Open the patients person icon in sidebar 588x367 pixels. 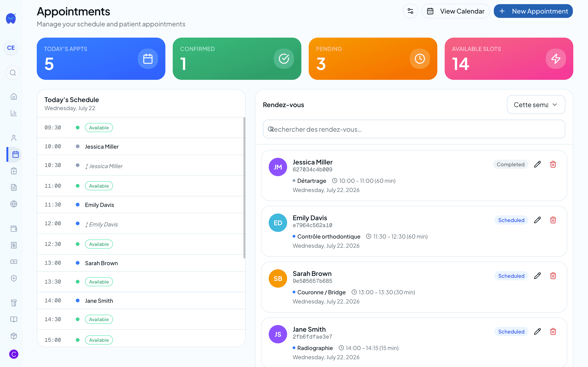tap(14, 138)
